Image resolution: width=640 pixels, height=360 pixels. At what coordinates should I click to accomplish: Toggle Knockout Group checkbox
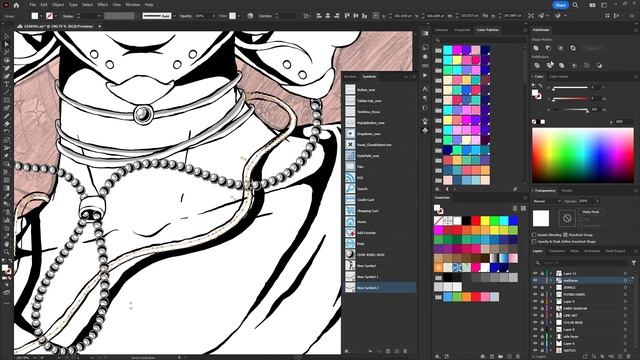[565, 235]
